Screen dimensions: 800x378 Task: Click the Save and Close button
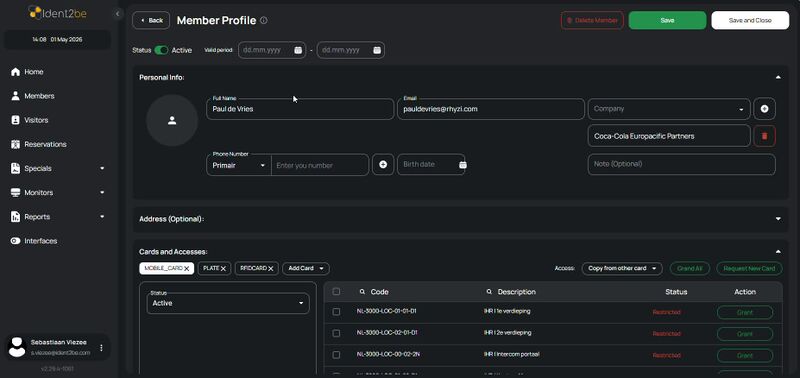pos(750,20)
